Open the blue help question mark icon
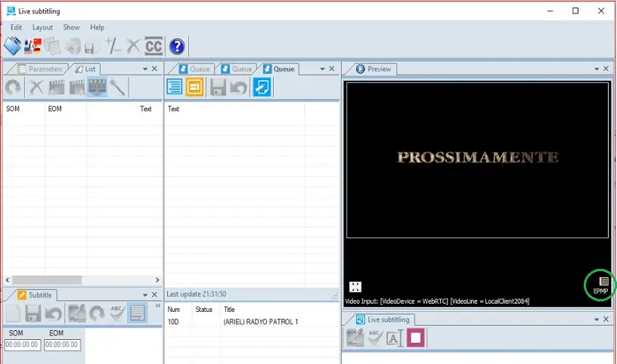This screenshot has width=617, height=364. [x=177, y=46]
